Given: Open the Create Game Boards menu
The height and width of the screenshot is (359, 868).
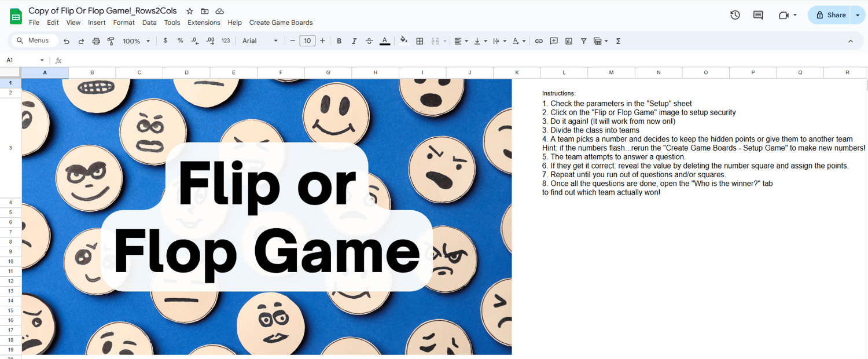Looking at the screenshot, I should 281,23.
